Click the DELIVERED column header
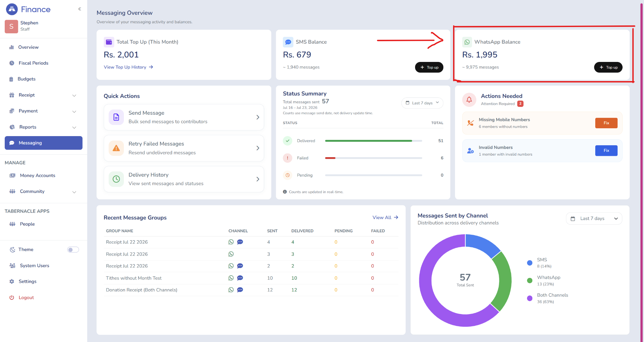The height and width of the screenshot is (342, 644). pos(302,231)
